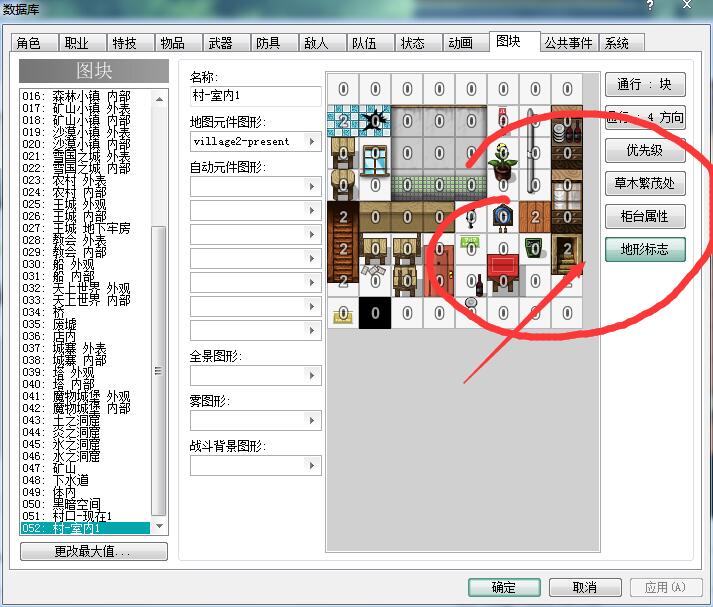Switch to the 角色 tab
The height and width of the screenshot is (607, 713).
point(35,43)
